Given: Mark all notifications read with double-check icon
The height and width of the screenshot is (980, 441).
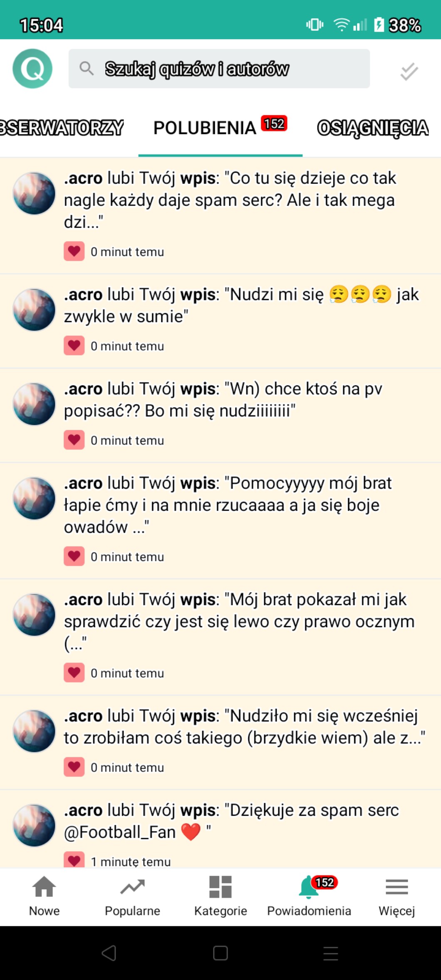Looking at the screenshot, I should [409, 71].
